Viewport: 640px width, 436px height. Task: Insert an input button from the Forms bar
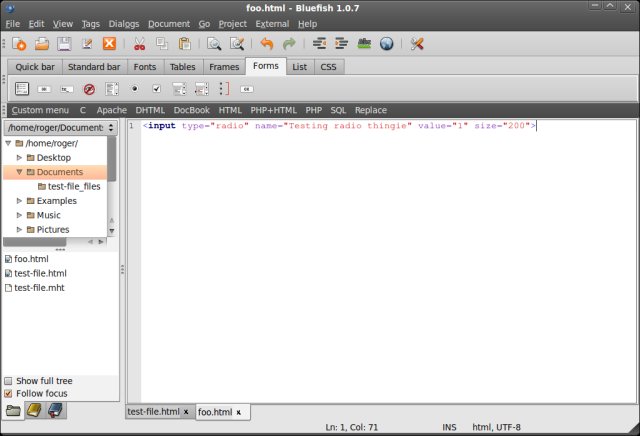coord(44,89)
